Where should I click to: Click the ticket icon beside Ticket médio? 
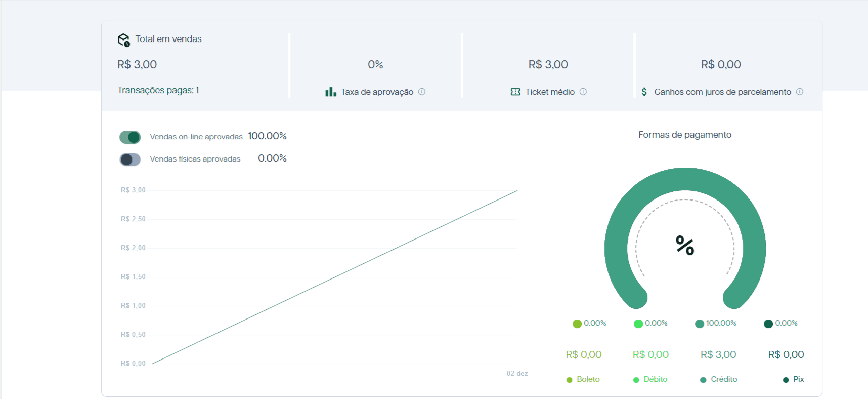click(515, 92)
